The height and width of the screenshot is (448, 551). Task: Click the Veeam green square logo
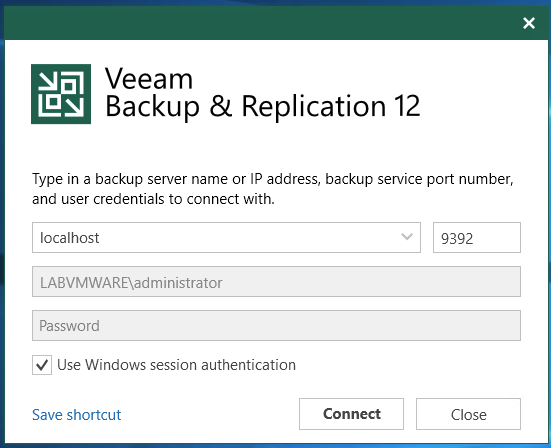click(x=61, y=94)
